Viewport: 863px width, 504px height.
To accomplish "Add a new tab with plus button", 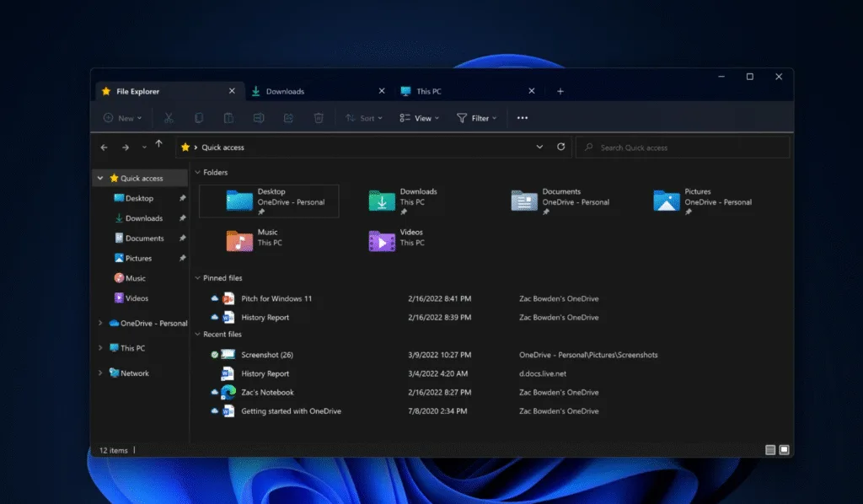I will pos(560,91).
